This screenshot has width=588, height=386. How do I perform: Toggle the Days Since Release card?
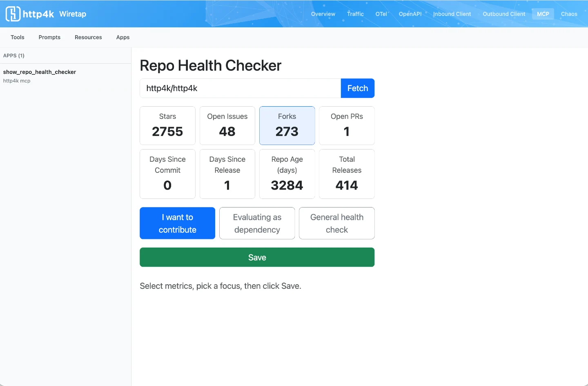click(x=227, y=174)
